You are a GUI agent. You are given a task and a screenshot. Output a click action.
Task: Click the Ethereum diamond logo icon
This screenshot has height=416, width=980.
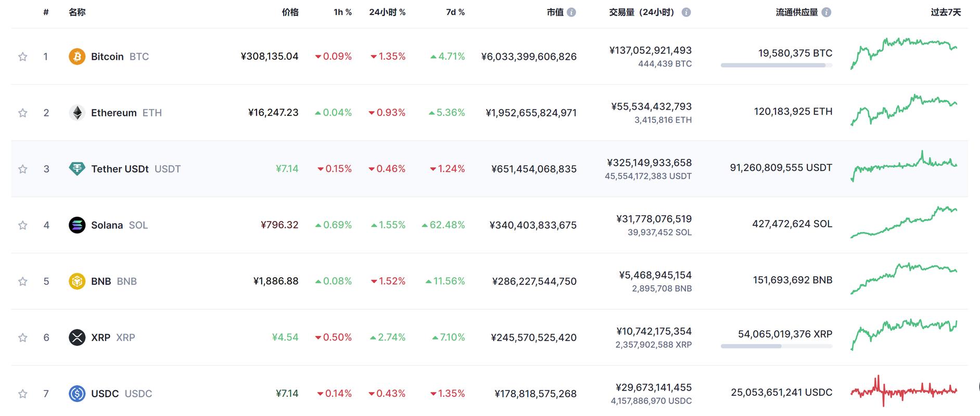77,112
